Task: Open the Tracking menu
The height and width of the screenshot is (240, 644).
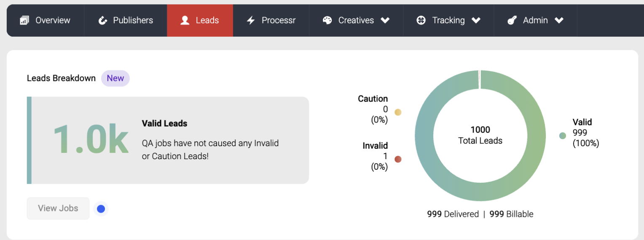Action: (448, 20)
